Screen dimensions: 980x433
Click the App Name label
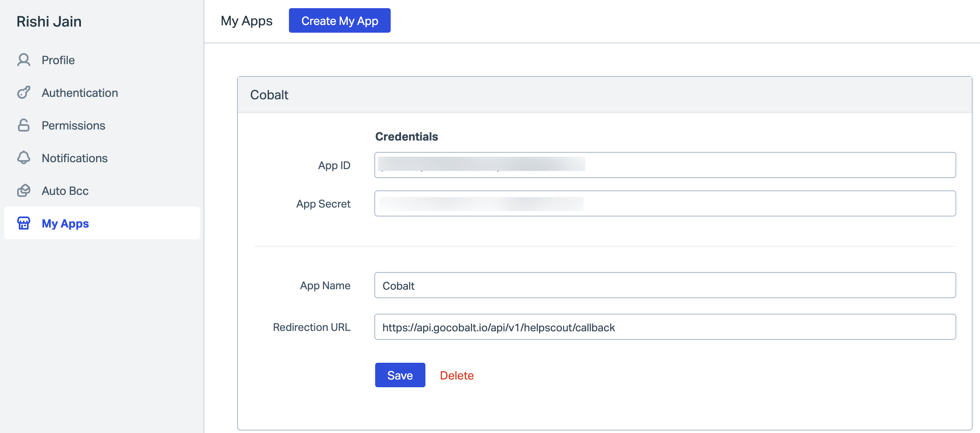tap(325, 286)
